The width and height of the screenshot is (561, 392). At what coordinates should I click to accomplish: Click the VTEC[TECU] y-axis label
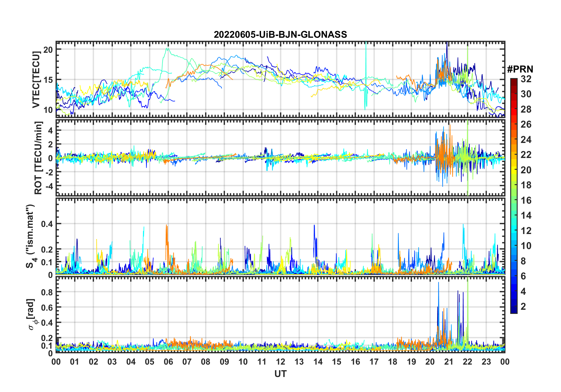(36, 80)
